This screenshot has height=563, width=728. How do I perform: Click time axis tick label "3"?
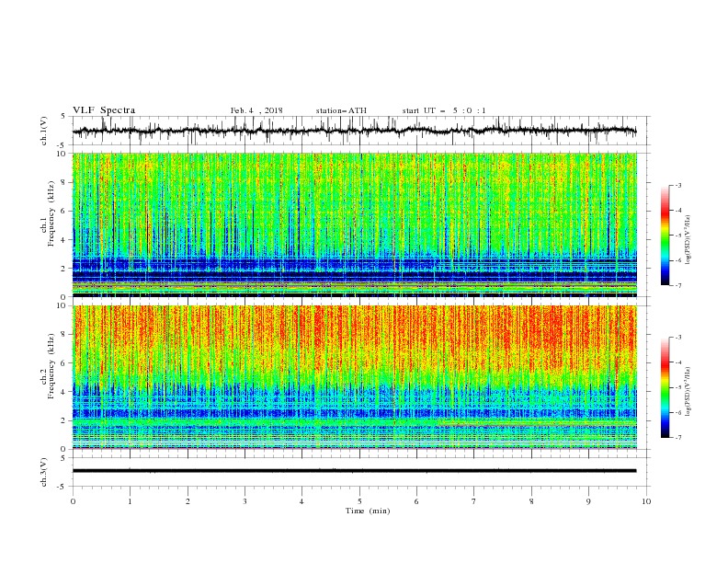pos(245,501)
